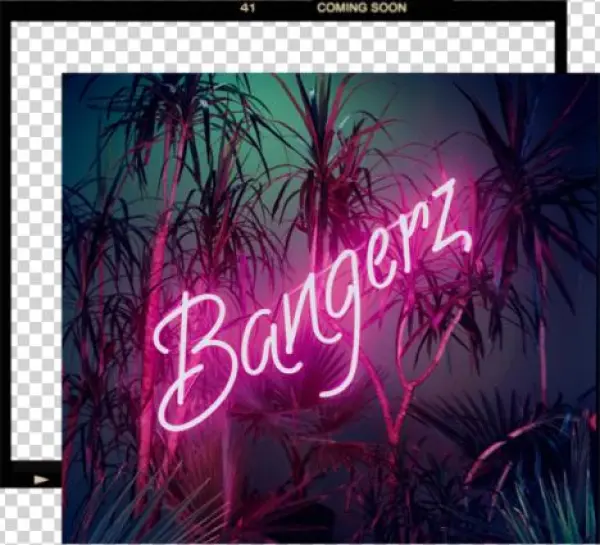Click the "COMING SOON" text on the film border
This screenshot has height=545, width=600.
click(x=362, y=8)
